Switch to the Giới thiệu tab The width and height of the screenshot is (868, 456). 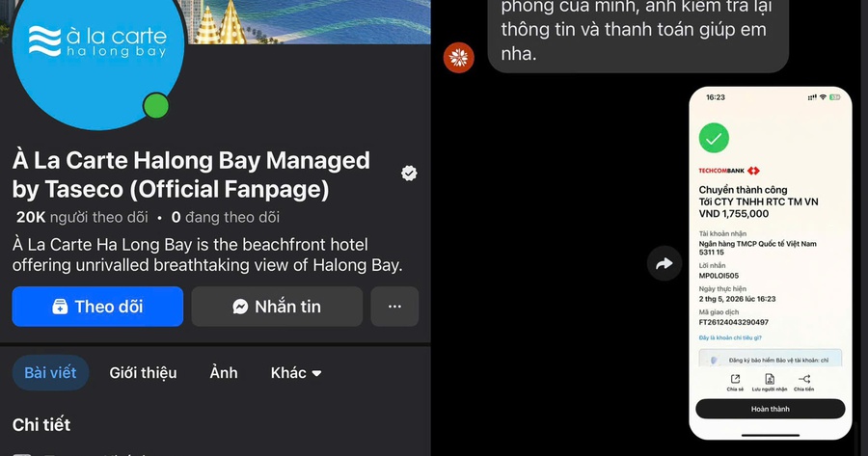pos(143,373)
